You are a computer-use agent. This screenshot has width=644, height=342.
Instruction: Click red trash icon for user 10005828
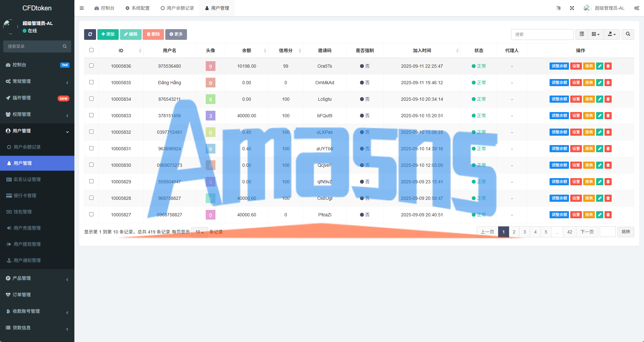click(608, 198)
